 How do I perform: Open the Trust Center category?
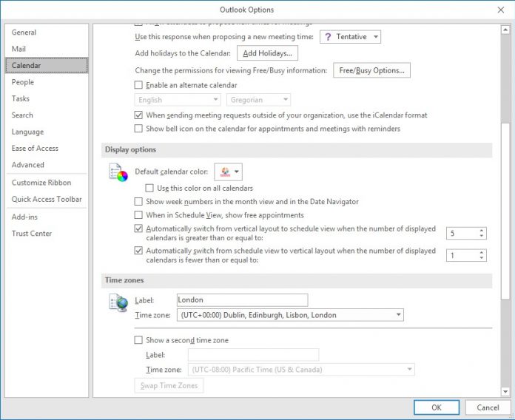click(47, 234)
